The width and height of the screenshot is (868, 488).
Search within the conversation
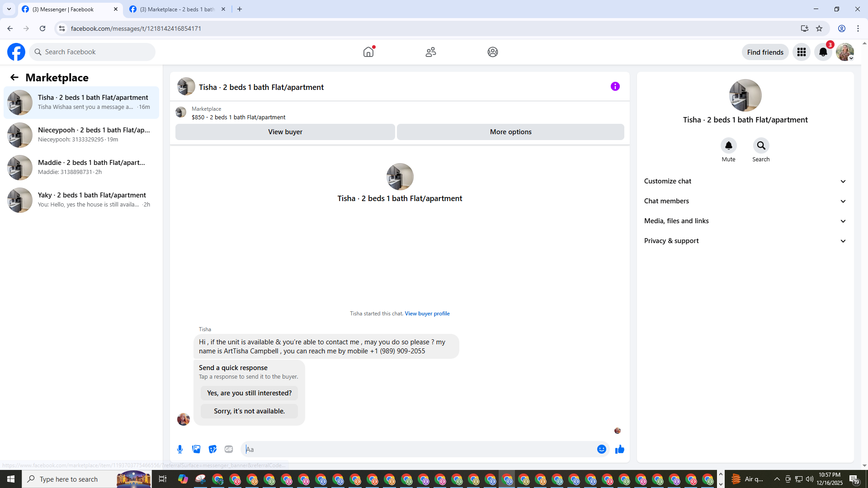[761, 145]
